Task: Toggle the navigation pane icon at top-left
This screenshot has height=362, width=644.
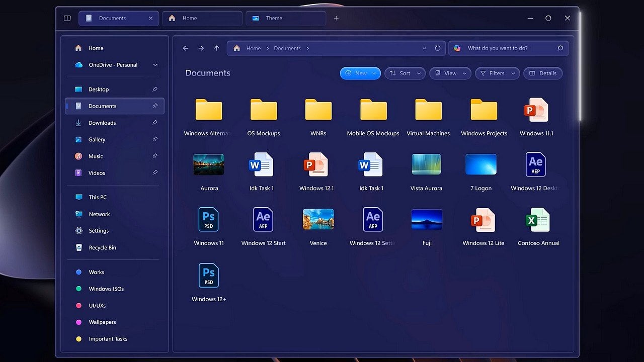Action: tap(67, 18)
